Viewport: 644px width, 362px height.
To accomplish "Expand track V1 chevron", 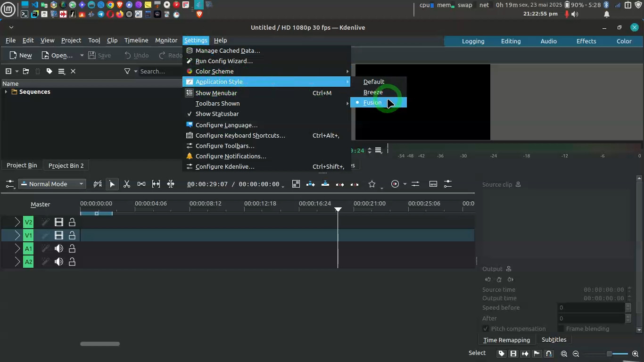I will [x=17, y=235].
